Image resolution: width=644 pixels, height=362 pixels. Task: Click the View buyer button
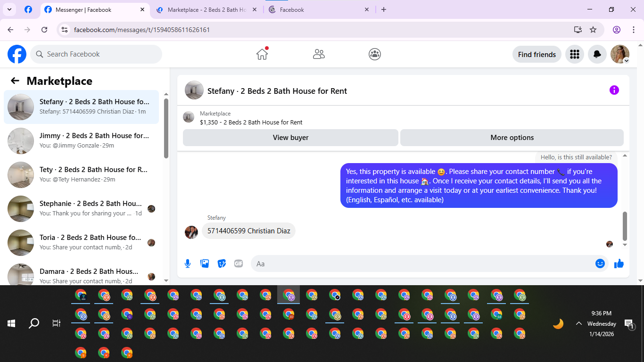[290, 138]
